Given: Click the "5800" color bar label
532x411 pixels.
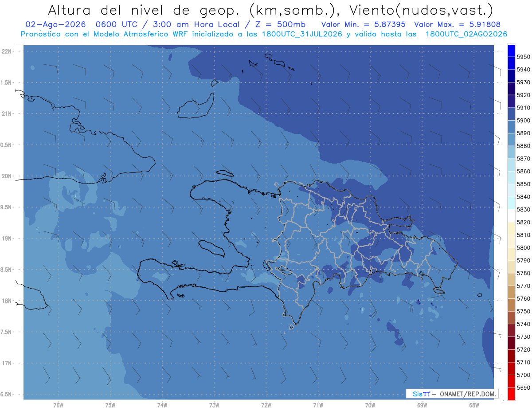Looking at the screenshot, I should tap(524, 247).
